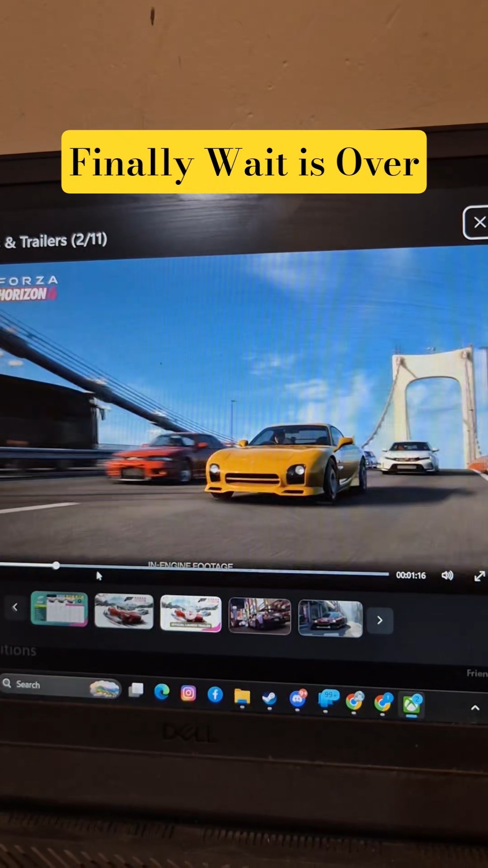
Task: Click the taskbar Search box
Action: (x=61, y=686)
